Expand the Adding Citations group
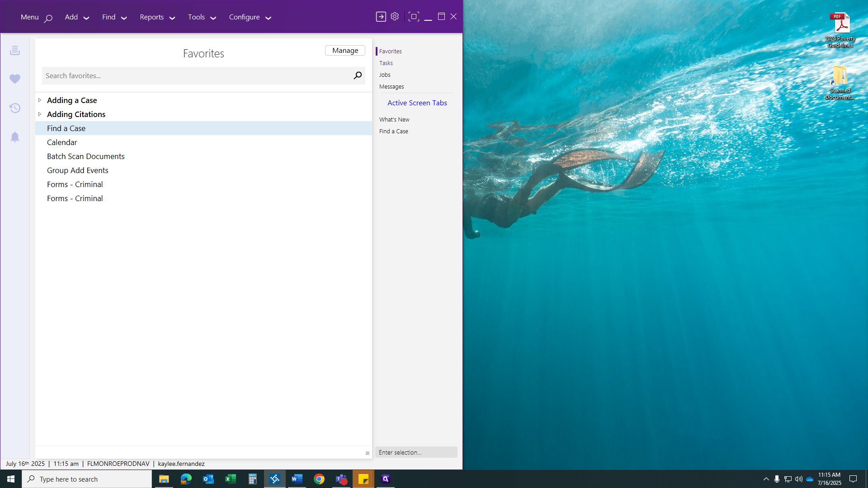Image resolution: width=868 pixels, height=488 pixels. 40,114
